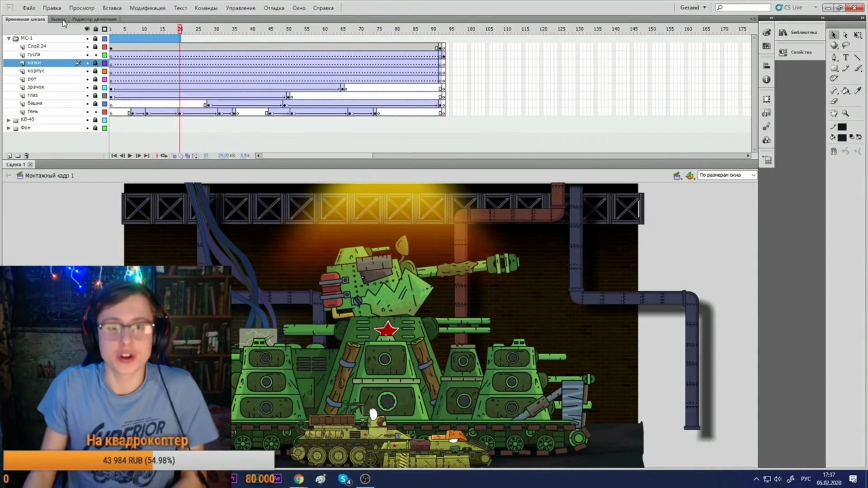Expand the КВ-45 layer folder
Screen dimensions: 868x488
coord(9,120)
